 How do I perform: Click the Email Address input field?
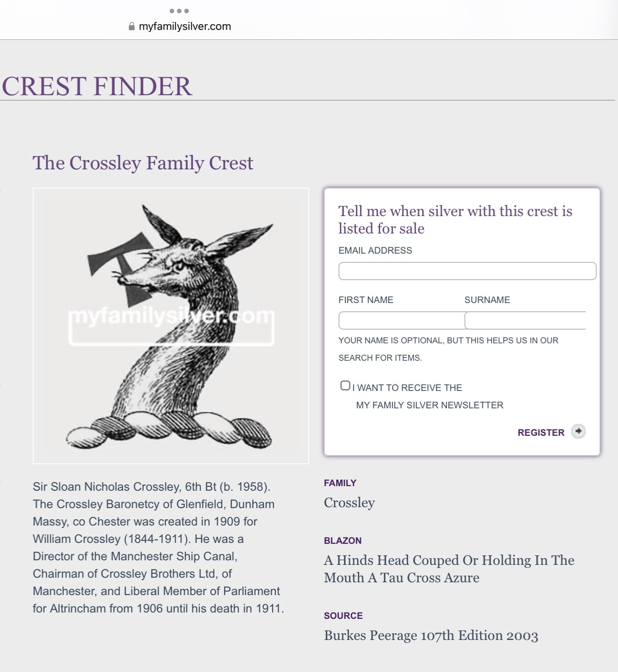coord(467,271)
